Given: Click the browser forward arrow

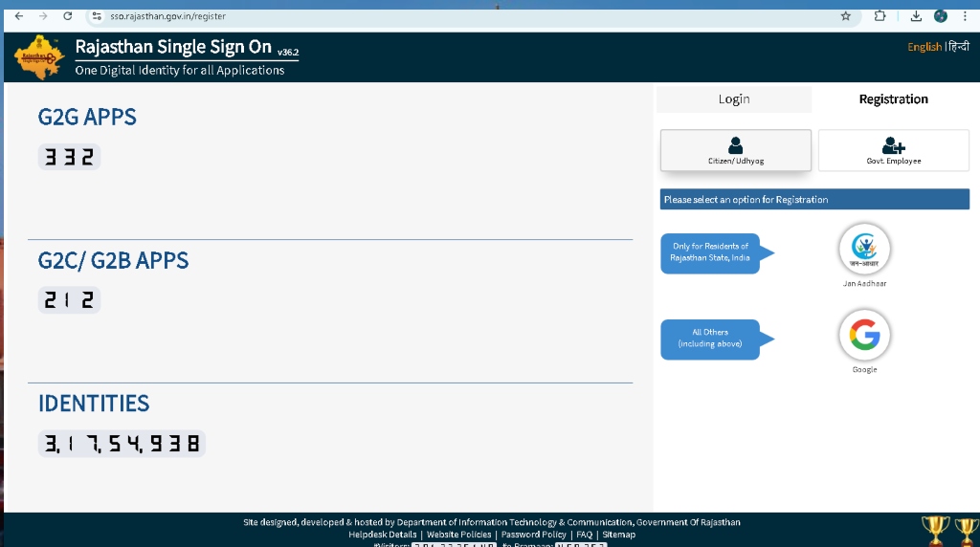Looking at the screenshot, I should pyautogui.click(x=43, y=16).
